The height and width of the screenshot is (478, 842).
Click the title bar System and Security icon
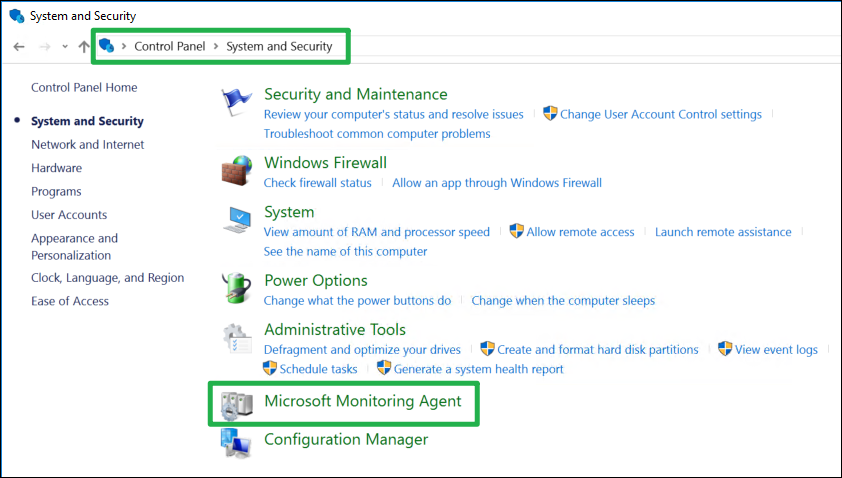[x=17, y=16]
